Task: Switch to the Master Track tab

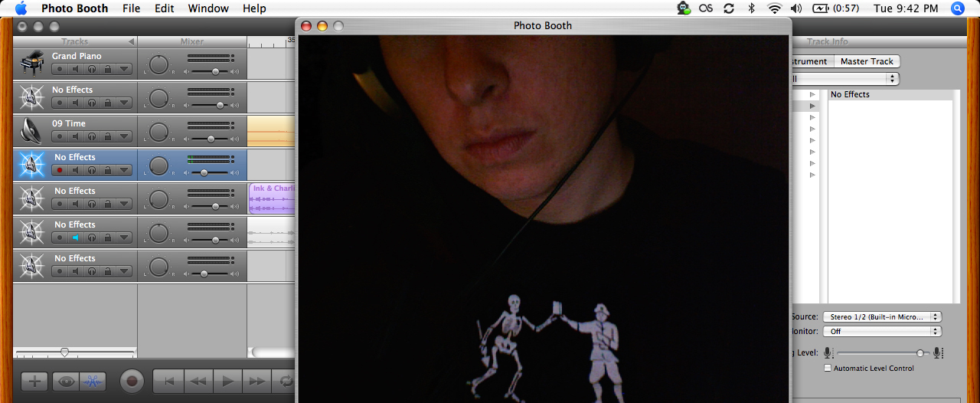Action: (x=866, y=61)
